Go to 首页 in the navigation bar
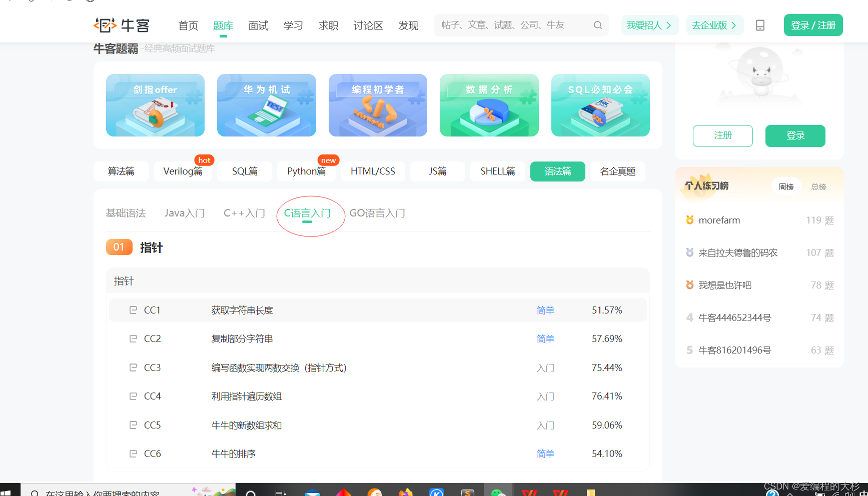 click(188, 25)
